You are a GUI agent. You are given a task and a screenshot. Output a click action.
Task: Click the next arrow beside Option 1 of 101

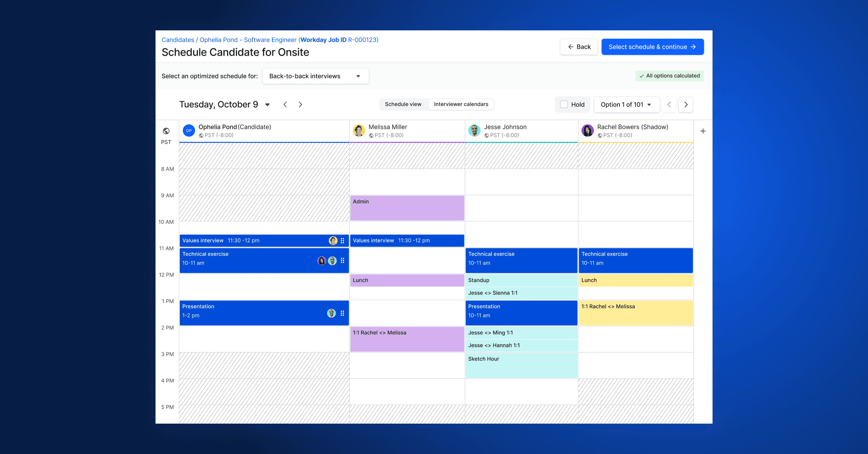686,104
